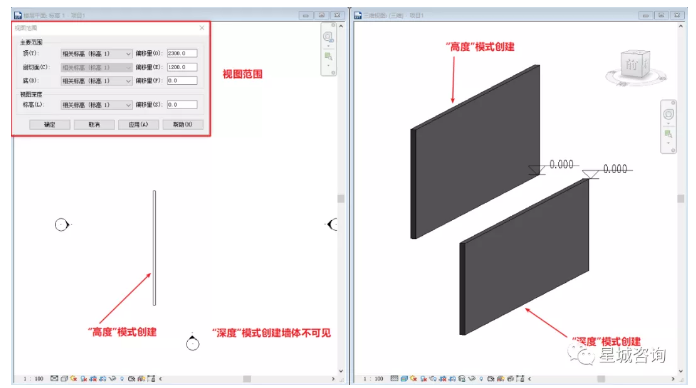Select the wall line in floor plan view
Screen dimensions: 696x388
pos(154,248)
